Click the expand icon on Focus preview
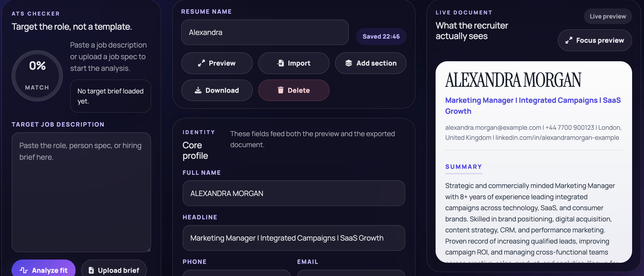Image resolution: width=644 pixels, height=276 pixels. (569, 40)
